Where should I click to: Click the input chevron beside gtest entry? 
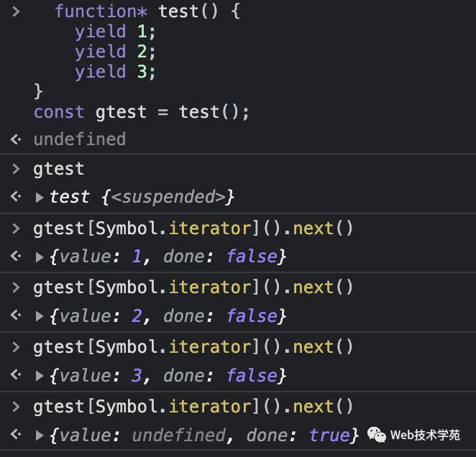pos(16,170)
